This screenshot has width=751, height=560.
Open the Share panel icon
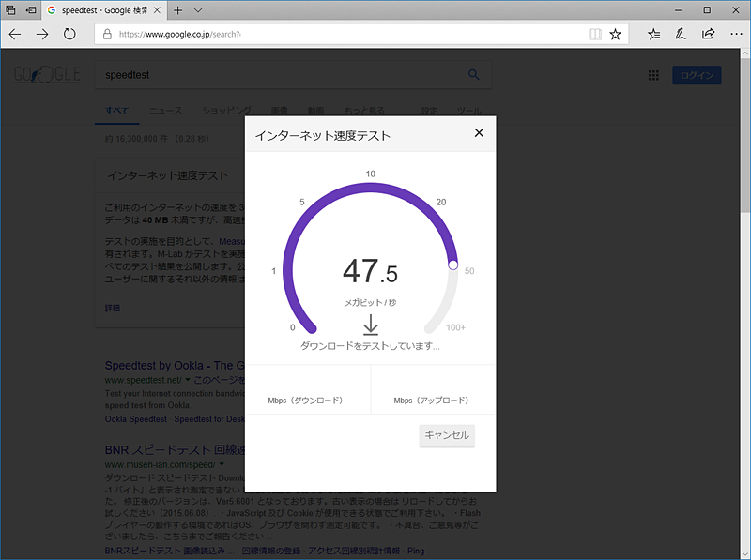coord(707,34)
